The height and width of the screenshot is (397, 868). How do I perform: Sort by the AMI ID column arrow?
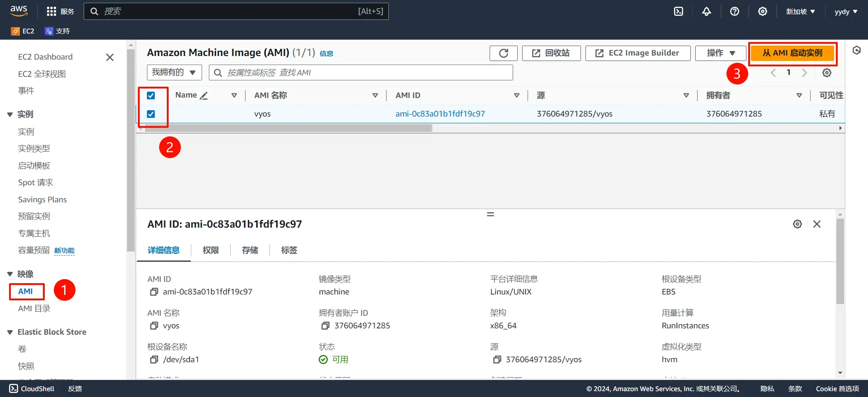pos(517,95)
